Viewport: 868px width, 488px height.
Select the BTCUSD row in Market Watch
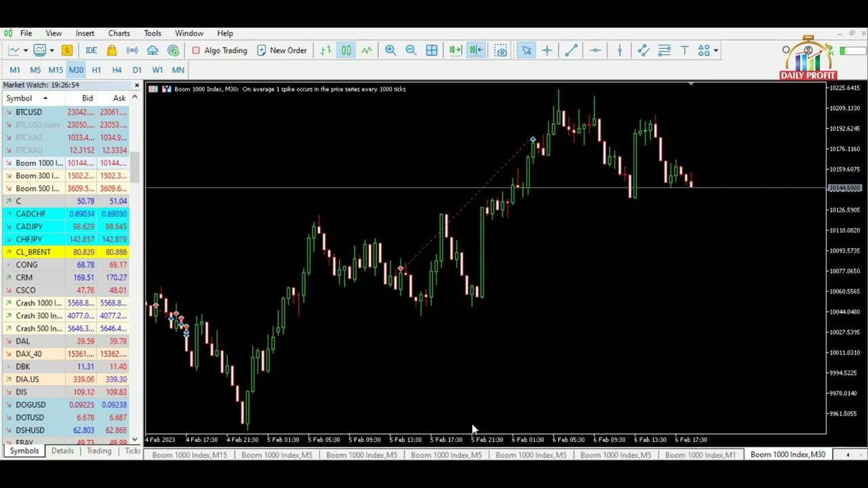[x=66, y=112]
